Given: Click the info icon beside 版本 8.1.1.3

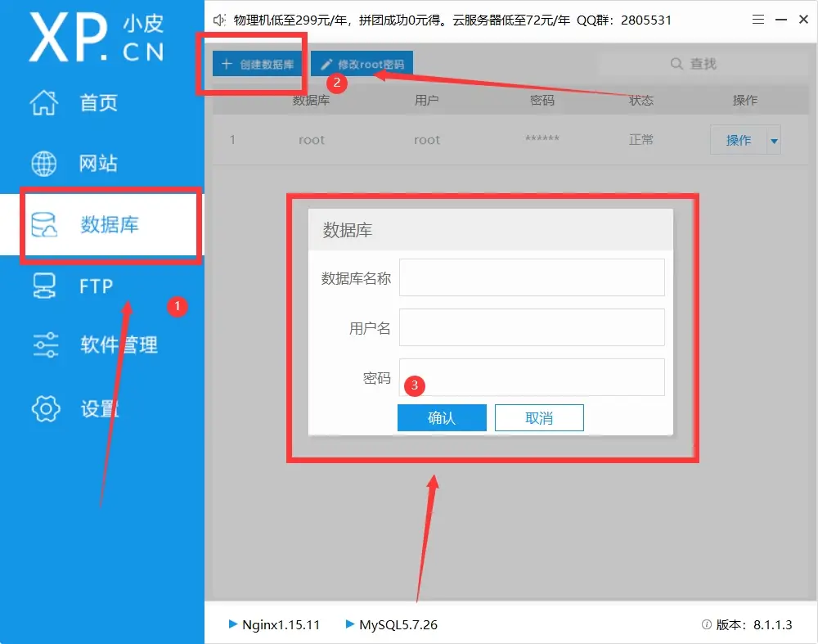Looking at the screenshot, I should 705,624.
